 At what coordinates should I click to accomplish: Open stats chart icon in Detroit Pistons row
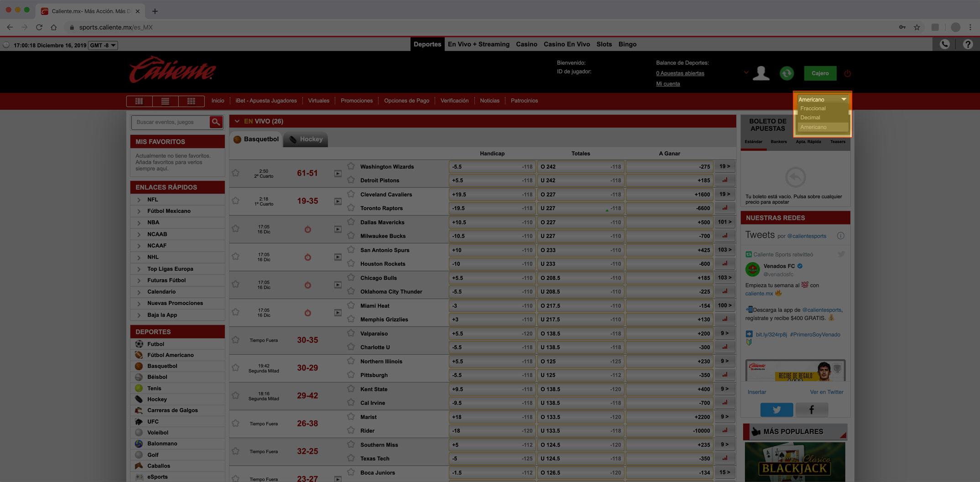[725, 180]
